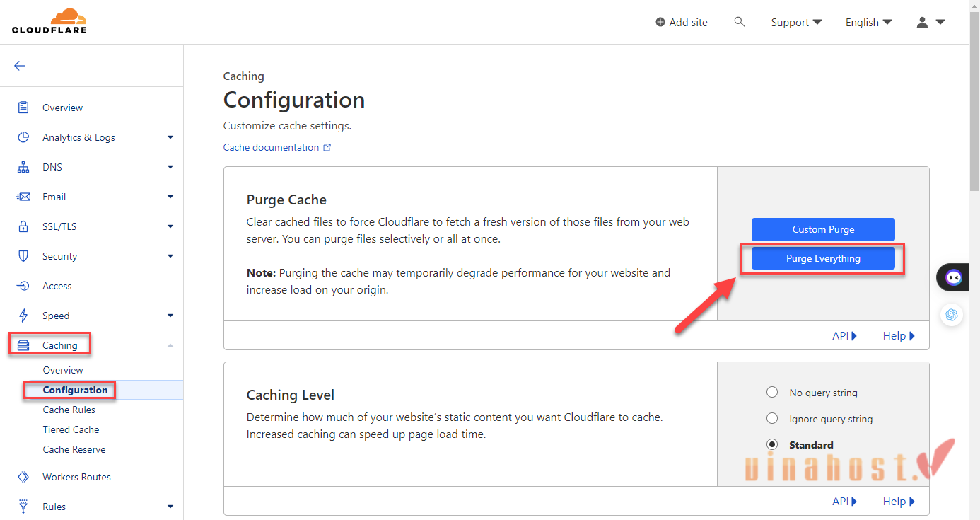This screenshot has width=980, height=520.
Task: Open the Support dropdown menu
Action: pyautogui.click(x=796, y=23)
